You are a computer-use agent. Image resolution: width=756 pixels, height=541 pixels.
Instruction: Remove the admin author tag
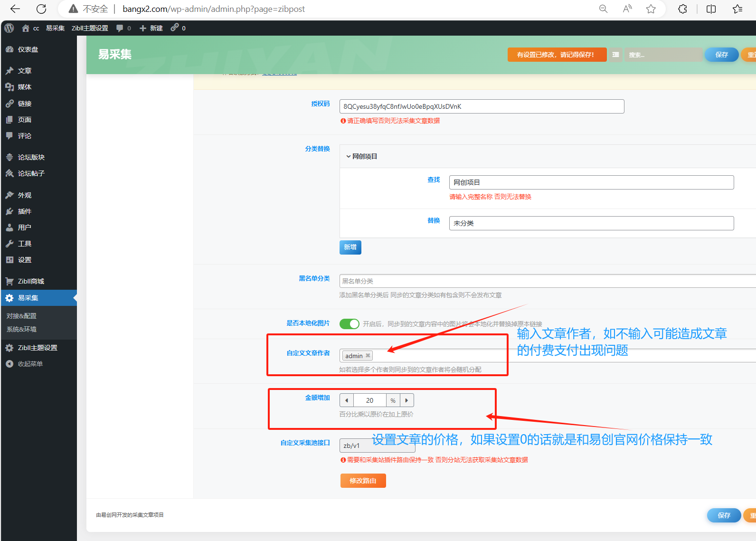point(368,356)
